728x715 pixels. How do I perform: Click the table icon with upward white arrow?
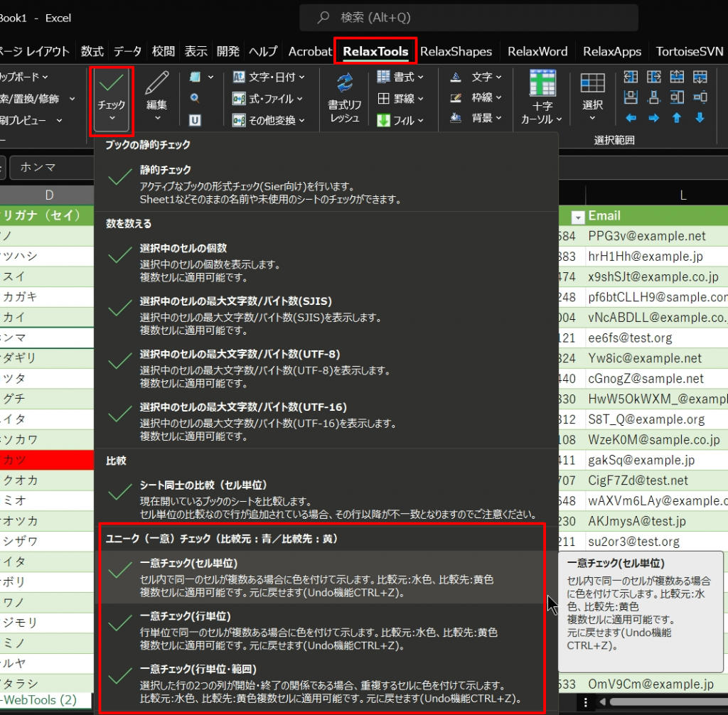[677, 77]
